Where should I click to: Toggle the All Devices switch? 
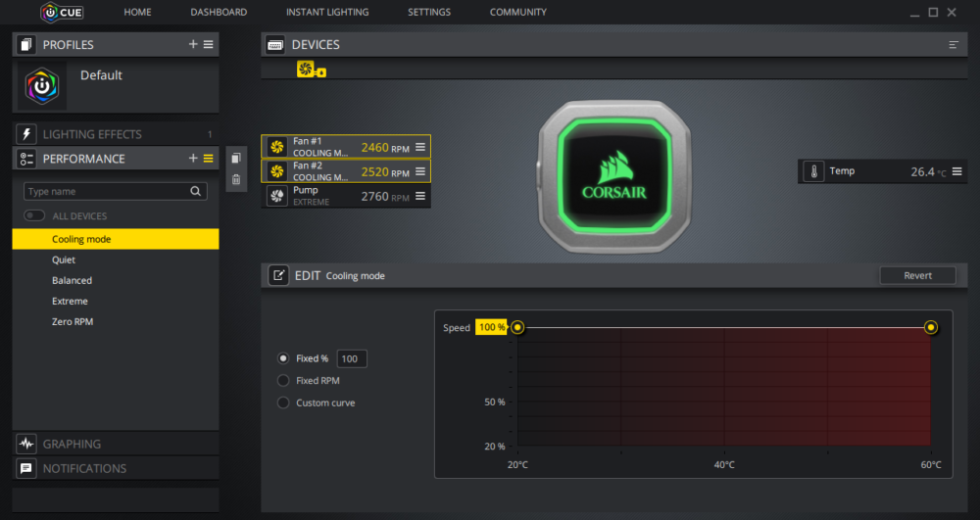pos(33,215)
